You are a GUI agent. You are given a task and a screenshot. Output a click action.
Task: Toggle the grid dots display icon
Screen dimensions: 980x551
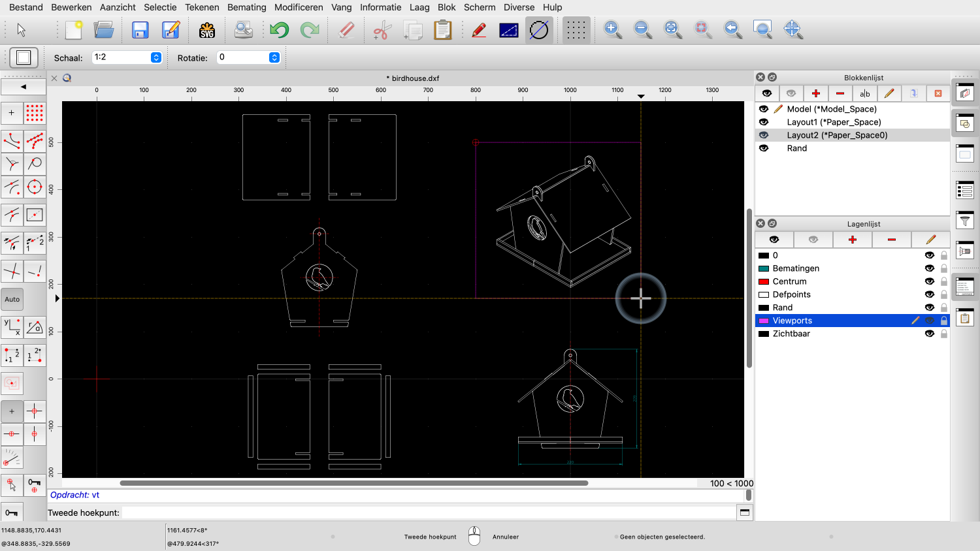coord(576,30)
